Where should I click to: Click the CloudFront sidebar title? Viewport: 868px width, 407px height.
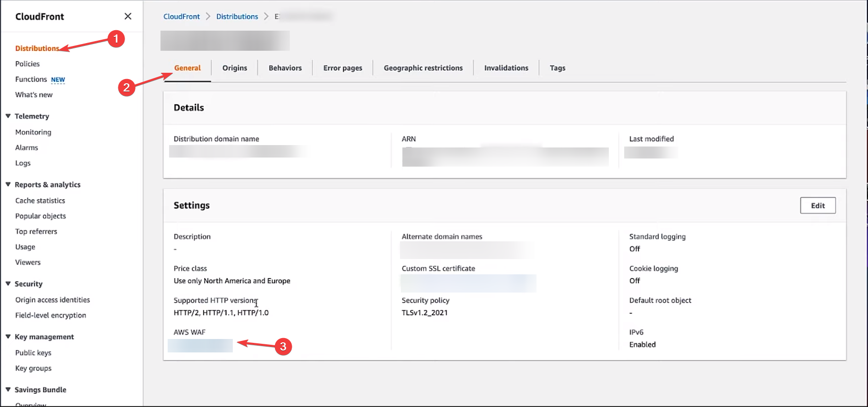(x=40, y=16)
